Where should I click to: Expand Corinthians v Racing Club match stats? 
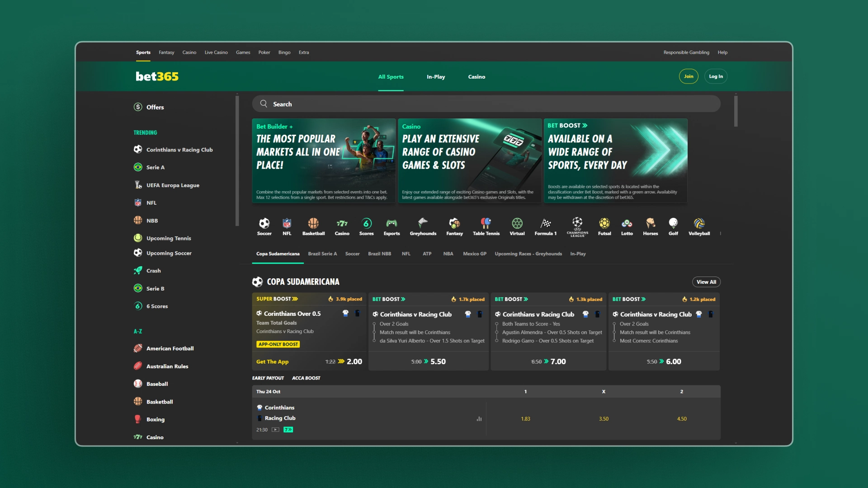click(x=479, y=418)
